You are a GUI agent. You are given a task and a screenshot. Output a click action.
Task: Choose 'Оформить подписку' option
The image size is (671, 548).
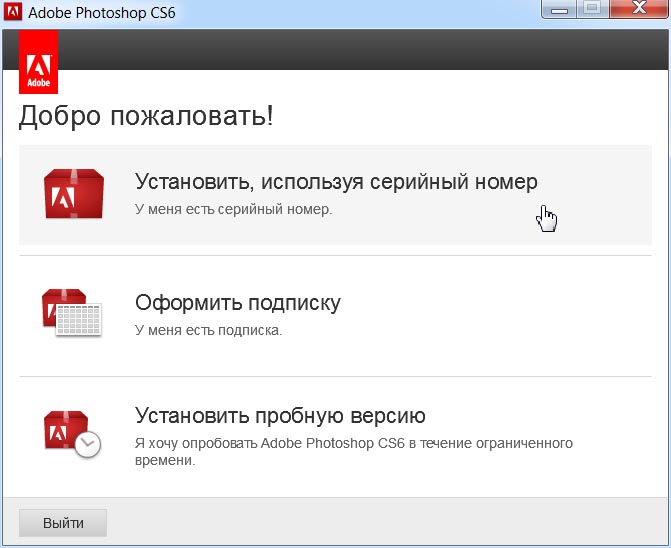336,316
